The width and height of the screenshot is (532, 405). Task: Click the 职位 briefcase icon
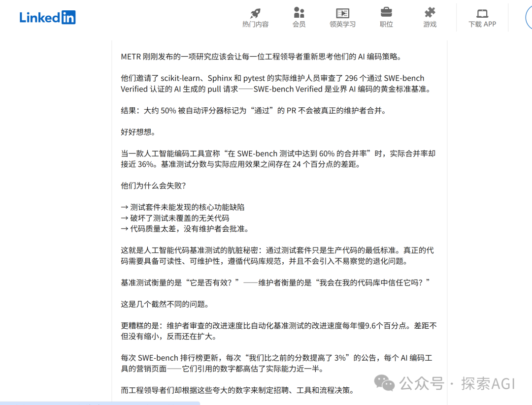[386, 13]
